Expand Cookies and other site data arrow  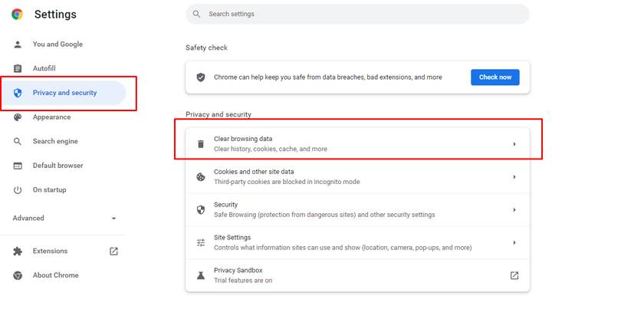click(x=514, y=177)
